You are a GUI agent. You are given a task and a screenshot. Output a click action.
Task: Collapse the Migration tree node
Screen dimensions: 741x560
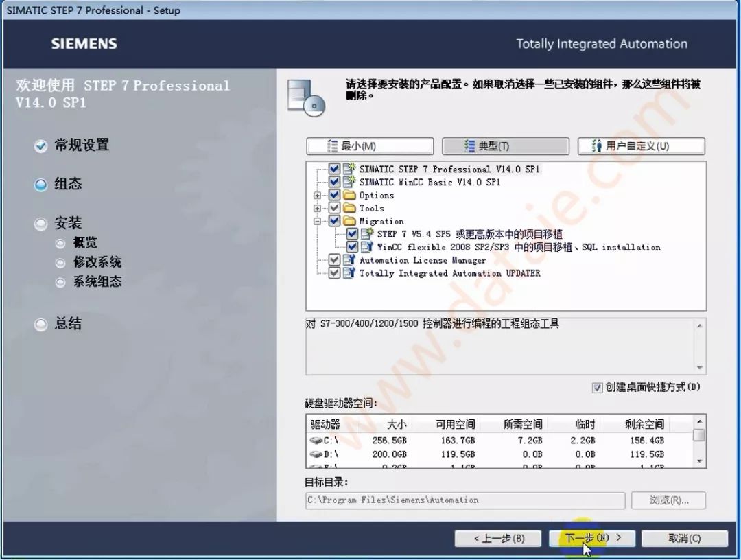[318, 221]
